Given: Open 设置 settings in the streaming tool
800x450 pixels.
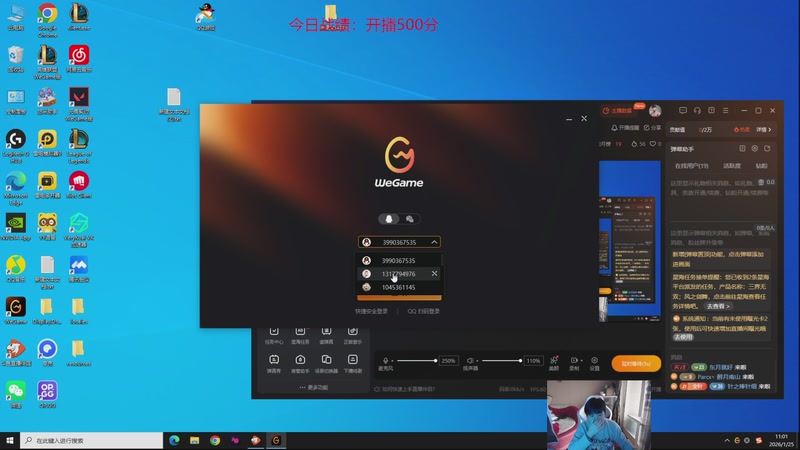Looking at the screenshot, I should pyautogui.click(x=594, y=363).
